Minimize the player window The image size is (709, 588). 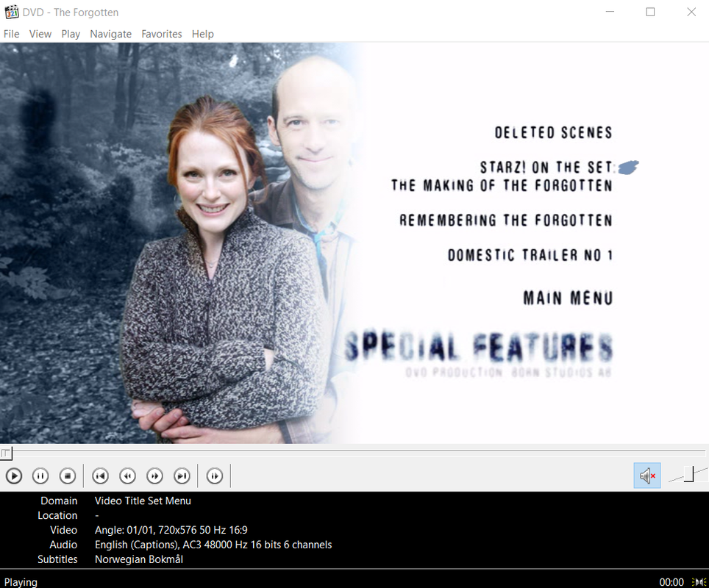tap(610, 12)
